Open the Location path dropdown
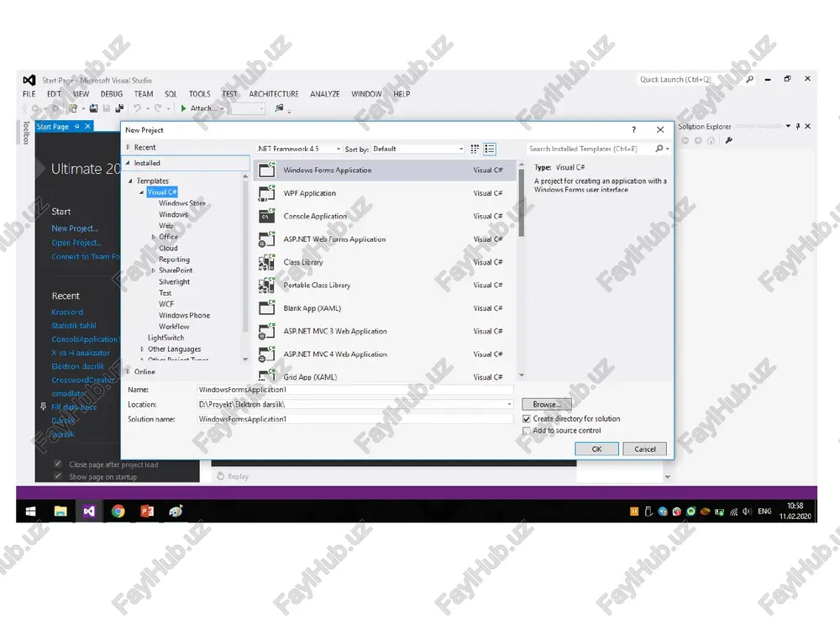840x630 pixels. pos(509,405)
